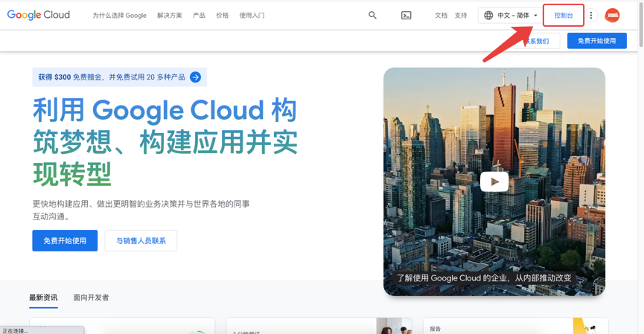Switch to the 面向开发者 tab

click(x=91, y=298)
